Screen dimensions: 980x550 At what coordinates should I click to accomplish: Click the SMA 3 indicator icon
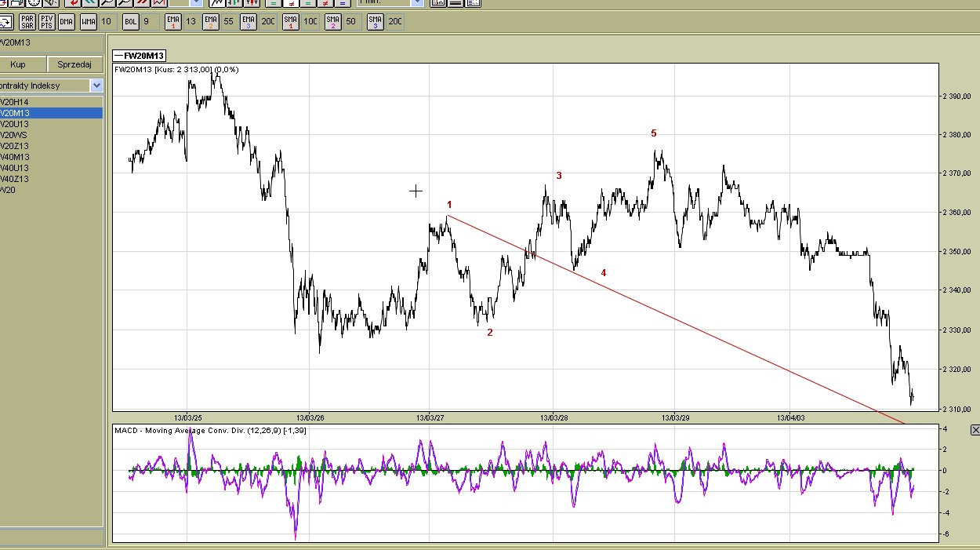click(376, 22)
